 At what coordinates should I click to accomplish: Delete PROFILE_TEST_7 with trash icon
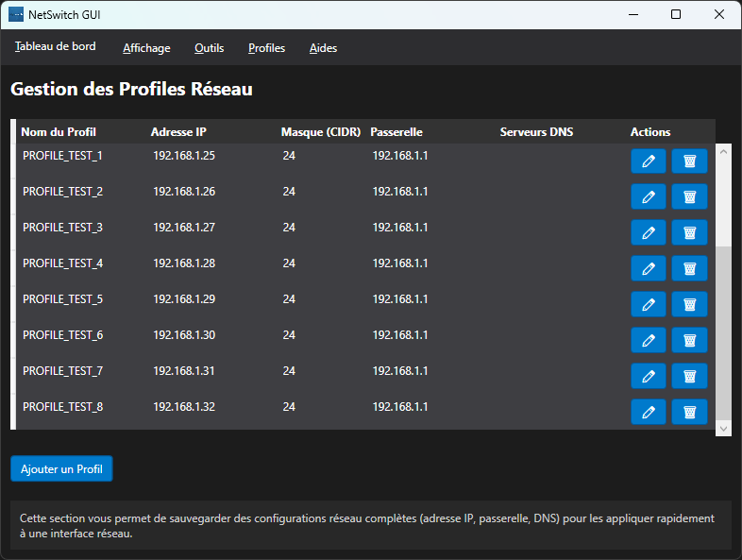coord(689,376)
